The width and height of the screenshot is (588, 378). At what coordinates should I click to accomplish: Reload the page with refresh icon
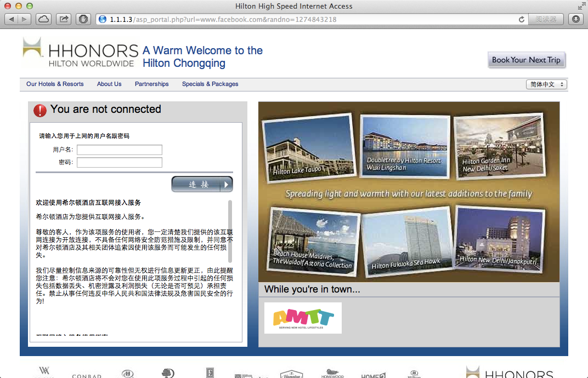(x=521, y=19)
